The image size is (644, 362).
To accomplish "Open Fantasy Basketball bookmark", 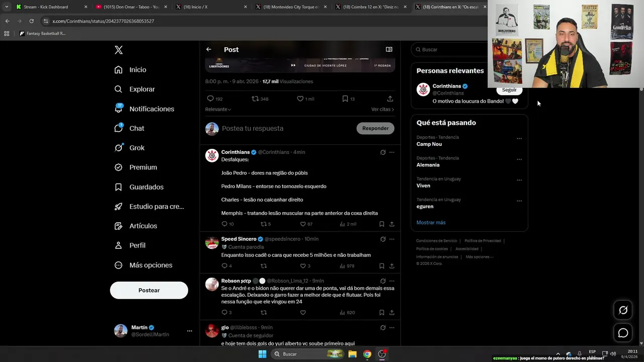I will (42, 34).
